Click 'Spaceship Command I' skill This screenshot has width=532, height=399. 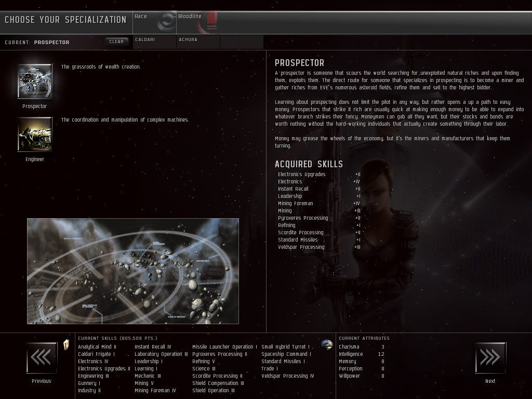tap(286, 354)
